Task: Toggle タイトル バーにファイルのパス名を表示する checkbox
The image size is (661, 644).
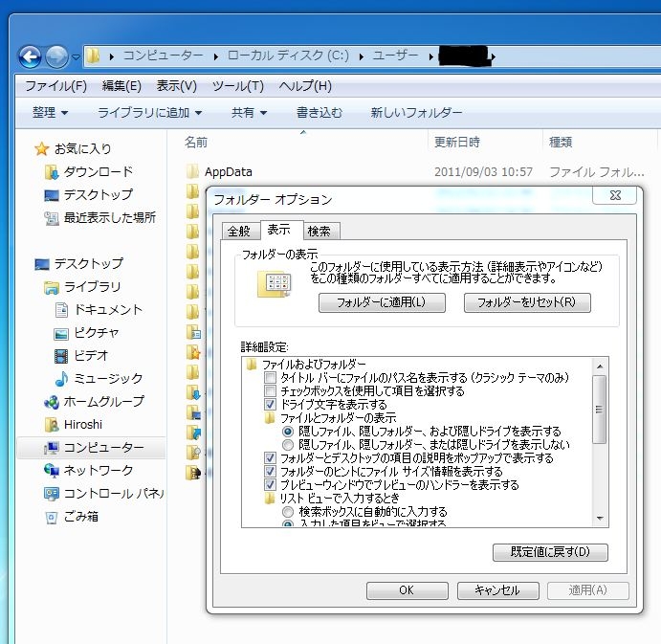Action: [270, 377]
